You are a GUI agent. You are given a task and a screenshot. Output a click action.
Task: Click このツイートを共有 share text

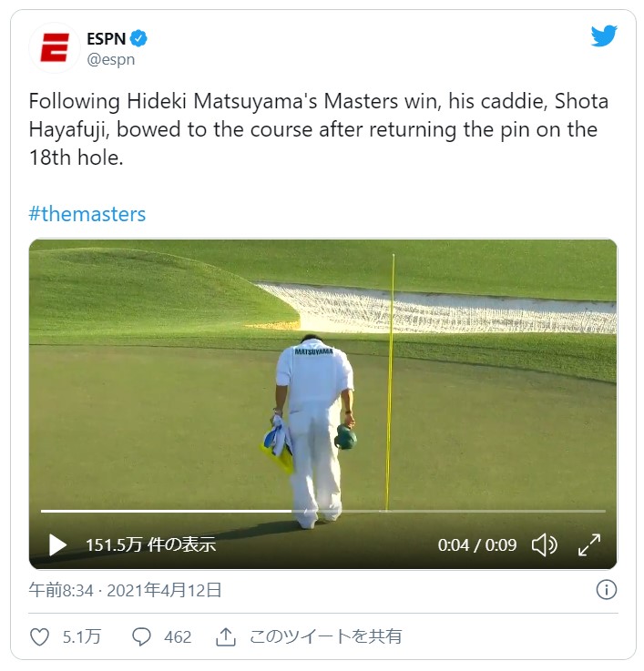[325, 636]
